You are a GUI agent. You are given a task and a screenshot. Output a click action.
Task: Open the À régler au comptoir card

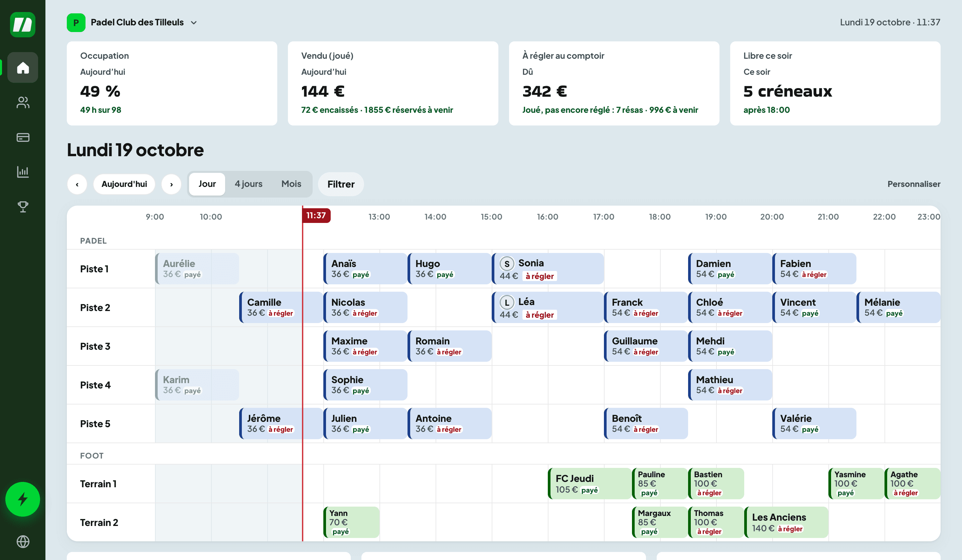click(x=614, y=83)
